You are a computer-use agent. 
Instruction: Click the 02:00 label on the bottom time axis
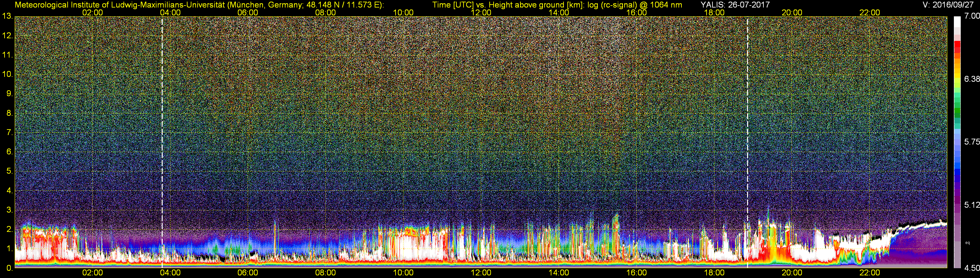pos(92,273)
